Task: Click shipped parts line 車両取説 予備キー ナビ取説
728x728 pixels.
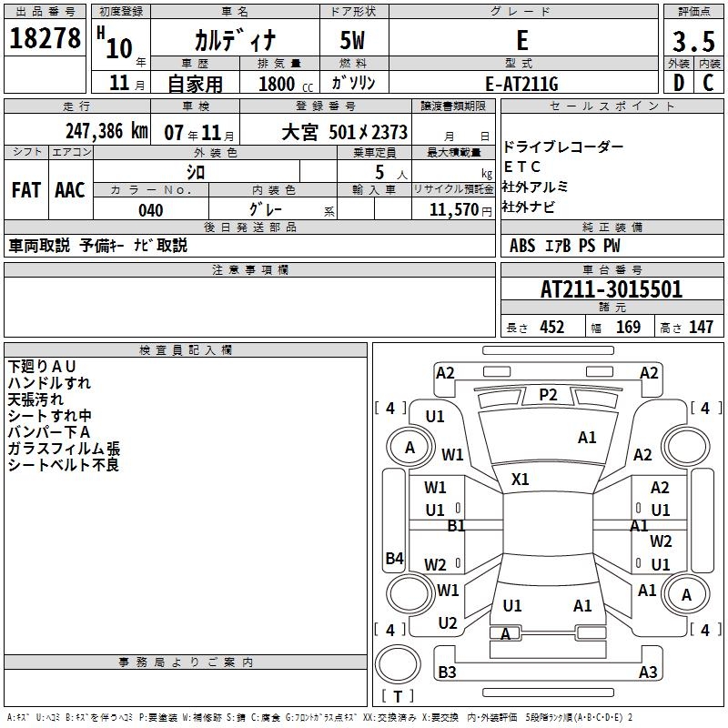Action: pos(98,246)
